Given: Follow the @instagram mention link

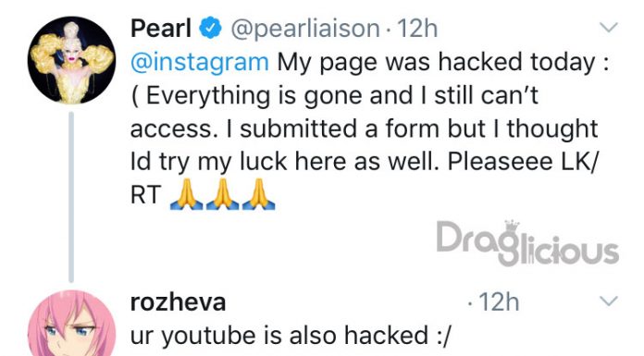Looking at the screenshot, I should click(200, 62).
